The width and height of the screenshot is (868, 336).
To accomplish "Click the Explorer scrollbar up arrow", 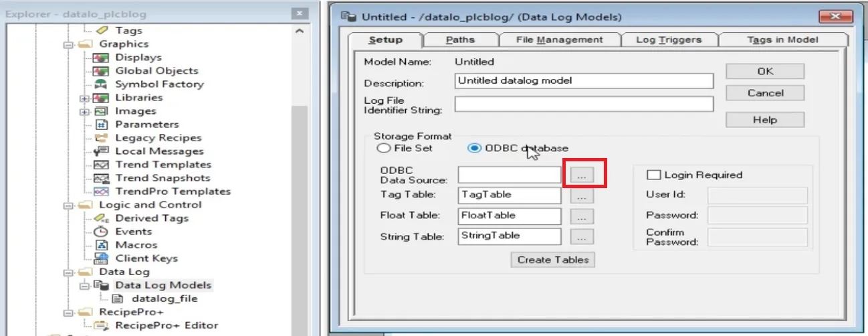I will [x=299, y=31].
